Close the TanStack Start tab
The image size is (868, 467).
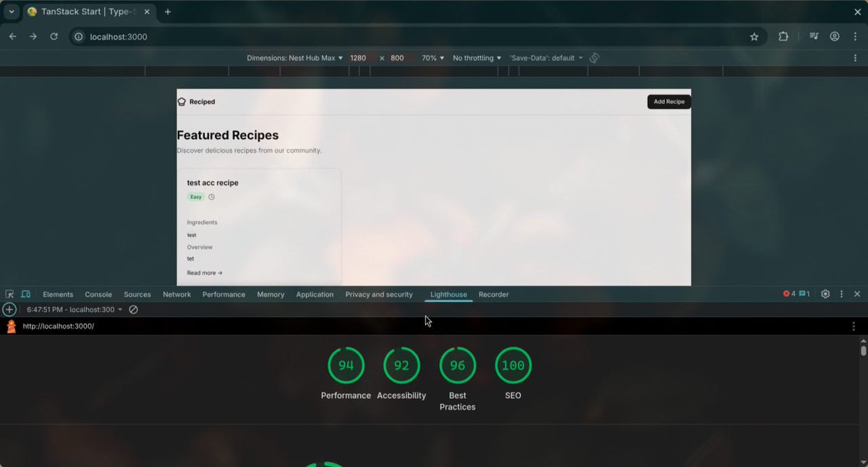[x=146, y=12]
